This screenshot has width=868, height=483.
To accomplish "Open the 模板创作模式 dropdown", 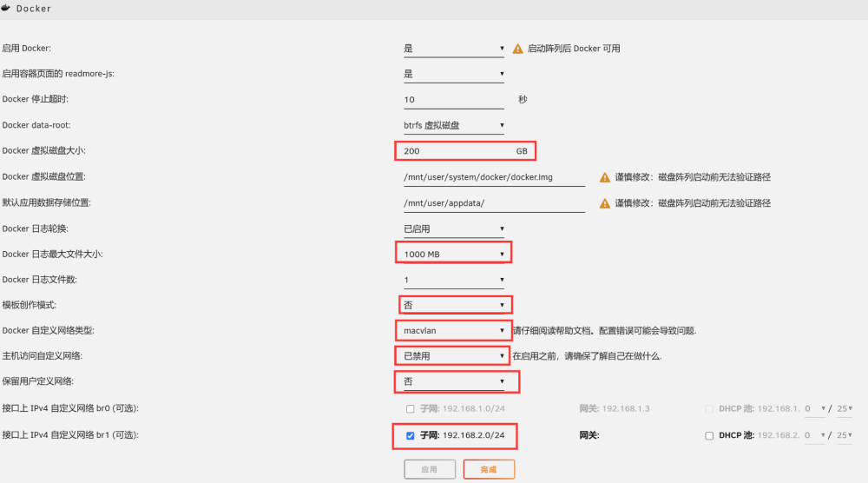I will click(453, 305).
